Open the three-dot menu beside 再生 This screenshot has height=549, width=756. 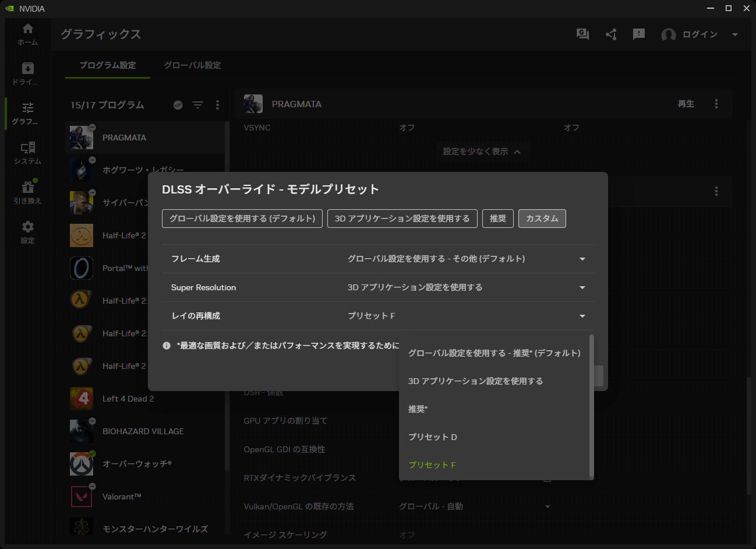[716, 104]
